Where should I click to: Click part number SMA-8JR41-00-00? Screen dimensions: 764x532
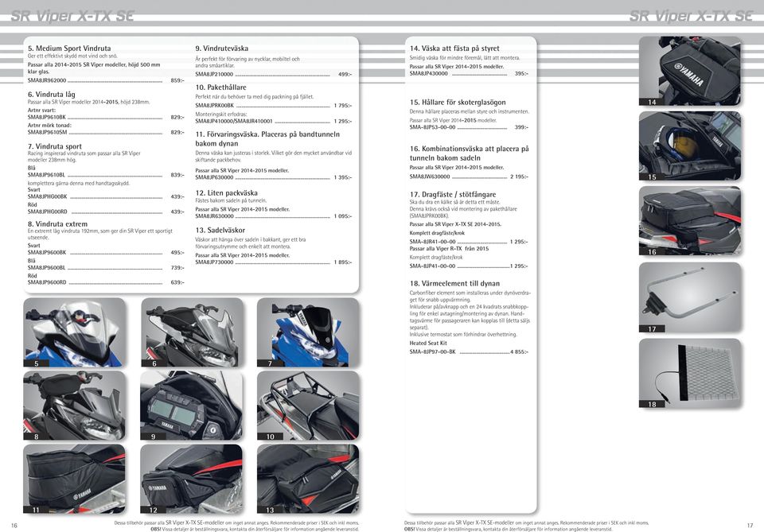point(433,242)
